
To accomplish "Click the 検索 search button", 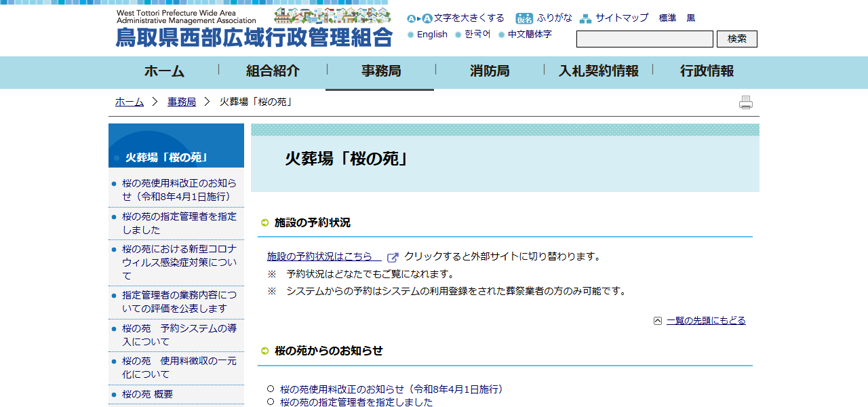I will (x=737, y=39).
